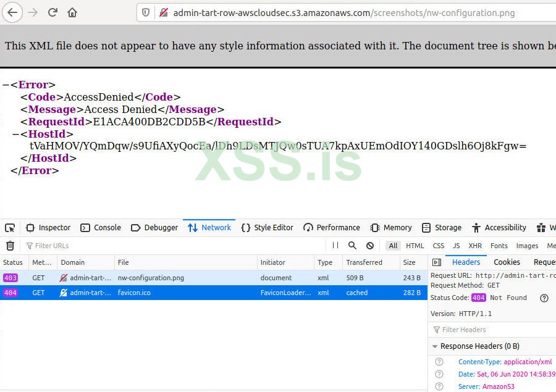Viewport: 556px width, 392px height.
Task: Go back with the browser back arrow
Action: [x=12, y=12]
